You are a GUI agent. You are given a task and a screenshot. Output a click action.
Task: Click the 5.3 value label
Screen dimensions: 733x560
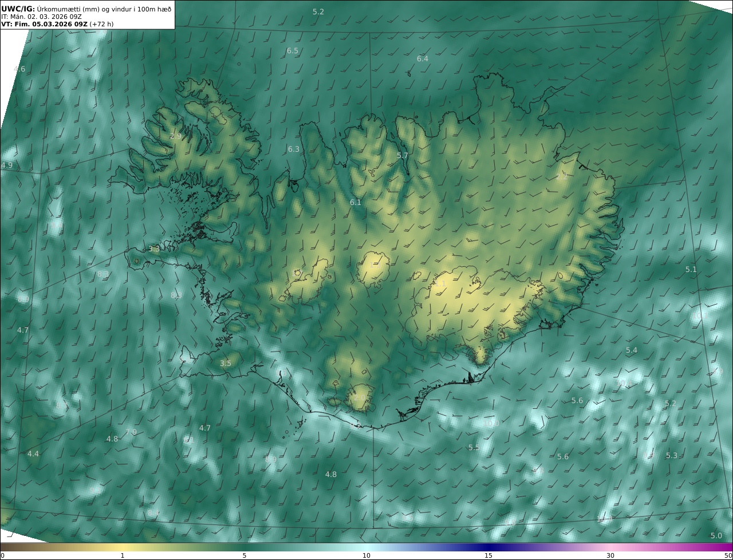[672, 456]
